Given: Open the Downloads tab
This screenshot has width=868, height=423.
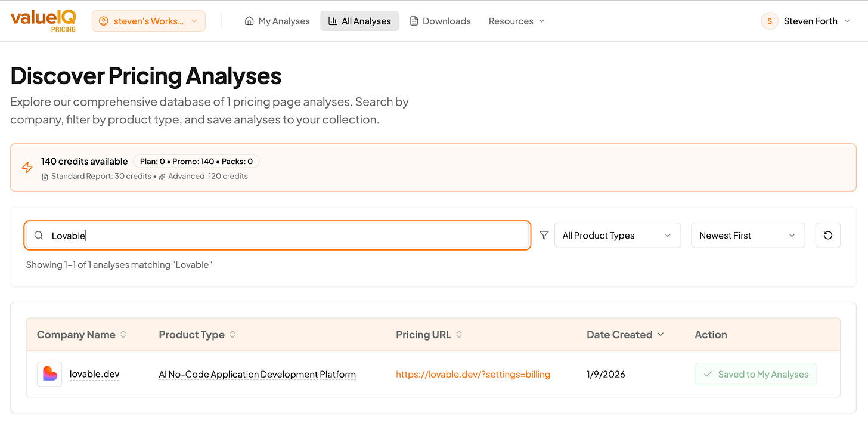Looking at the screenshot, I should click(441, 21).
